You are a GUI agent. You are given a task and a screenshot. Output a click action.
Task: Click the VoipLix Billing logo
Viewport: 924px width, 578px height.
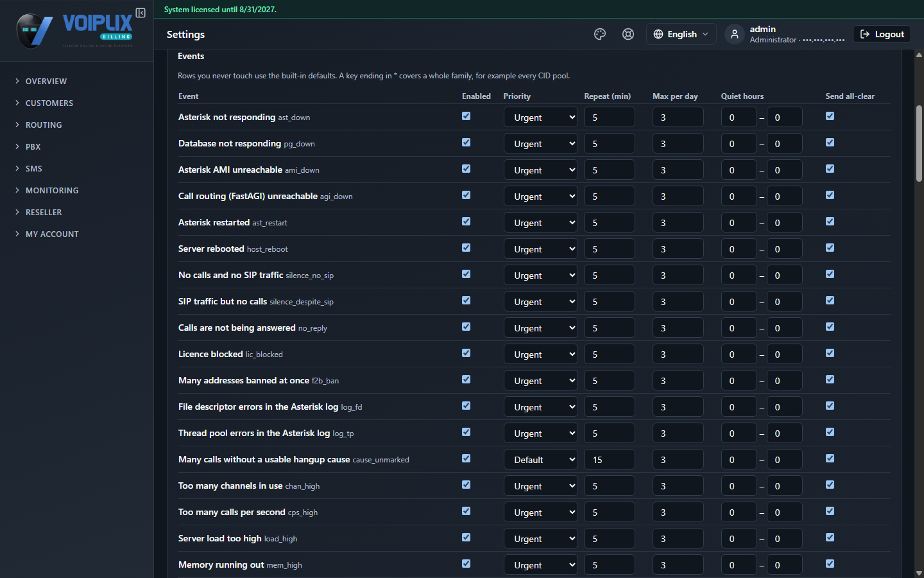(x=75, y=30)
